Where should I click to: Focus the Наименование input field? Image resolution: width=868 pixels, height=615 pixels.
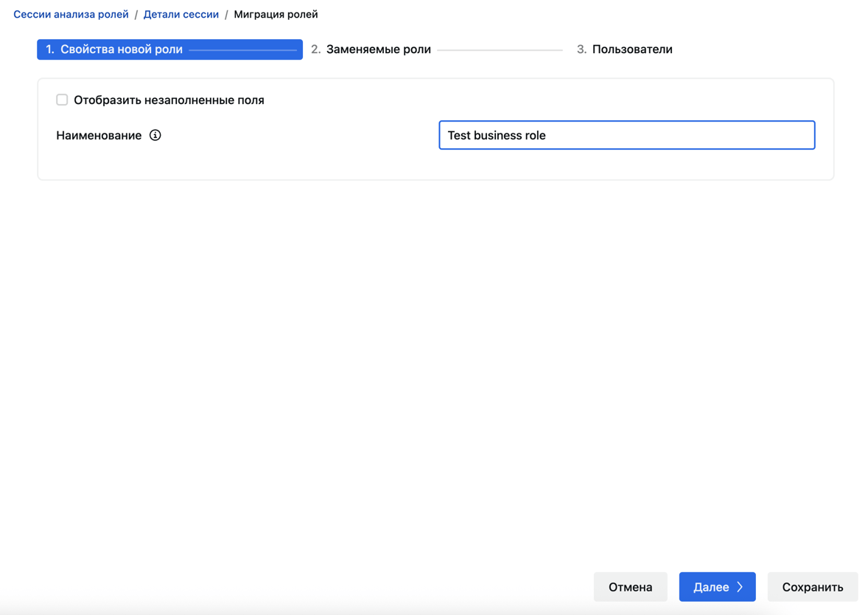(x=626, y=135)
